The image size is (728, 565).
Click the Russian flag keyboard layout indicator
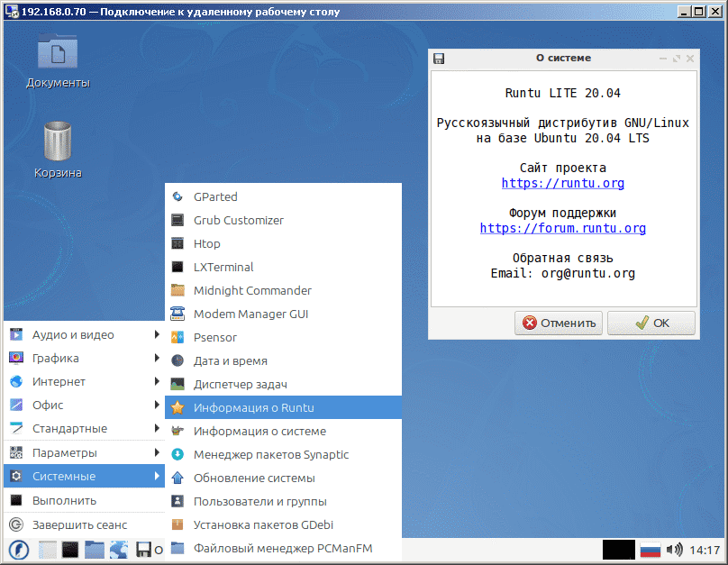click(650, 551)
